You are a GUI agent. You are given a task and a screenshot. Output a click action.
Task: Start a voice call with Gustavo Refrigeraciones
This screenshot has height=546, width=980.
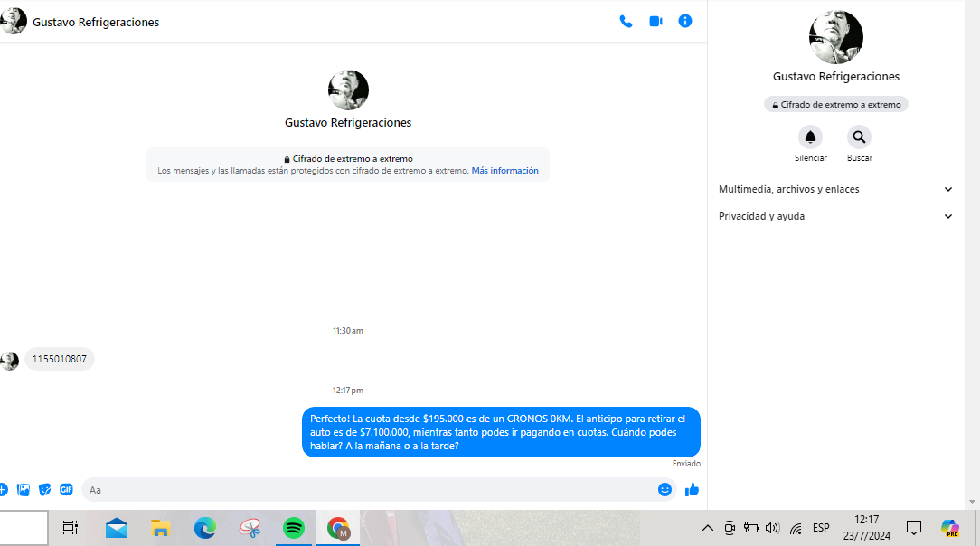626,21
